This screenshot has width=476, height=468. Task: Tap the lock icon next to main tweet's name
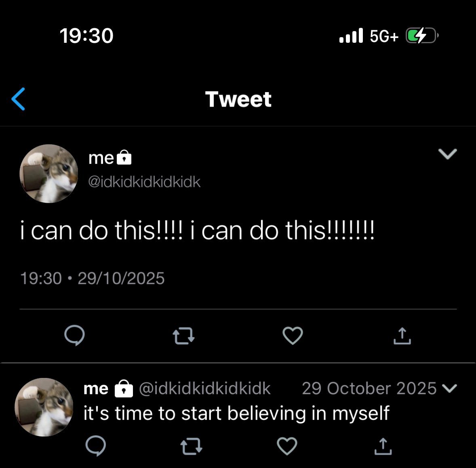pos(124,157)
